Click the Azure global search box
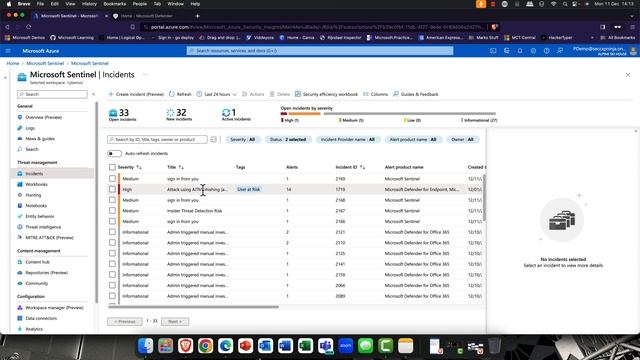The height and width of the screenshot is (360, 640). (320, 51)
